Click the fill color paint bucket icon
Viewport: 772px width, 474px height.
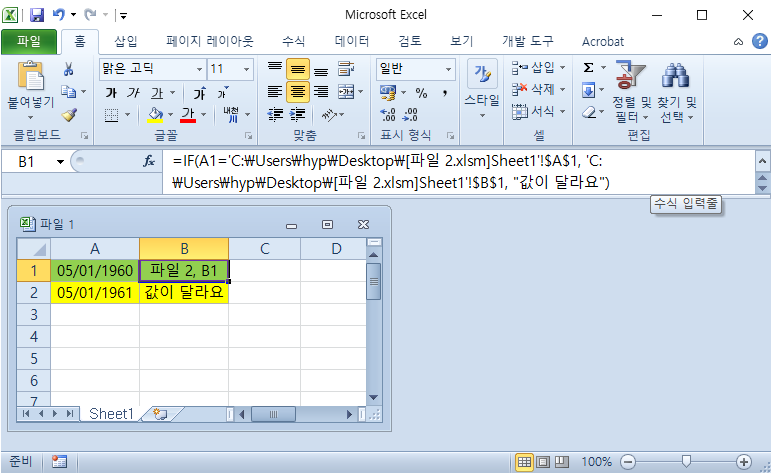(155, 115)
